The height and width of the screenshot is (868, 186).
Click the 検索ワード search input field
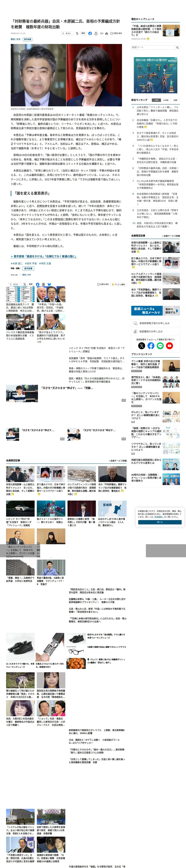[x=153, y=47]
